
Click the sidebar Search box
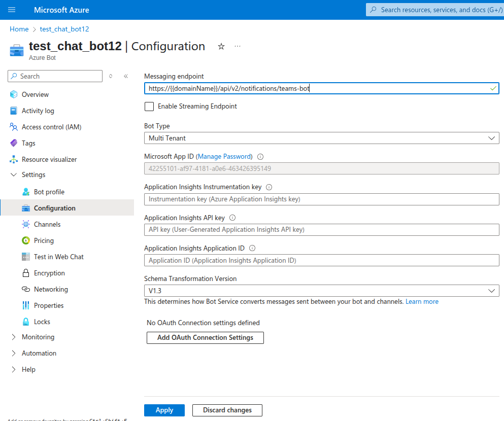(55, 76)
